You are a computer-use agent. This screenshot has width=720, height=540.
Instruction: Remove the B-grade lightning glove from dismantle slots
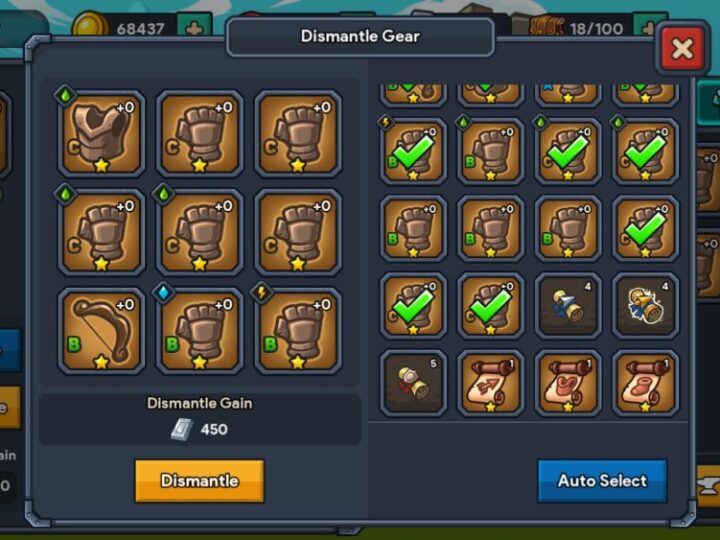point(298,331)
